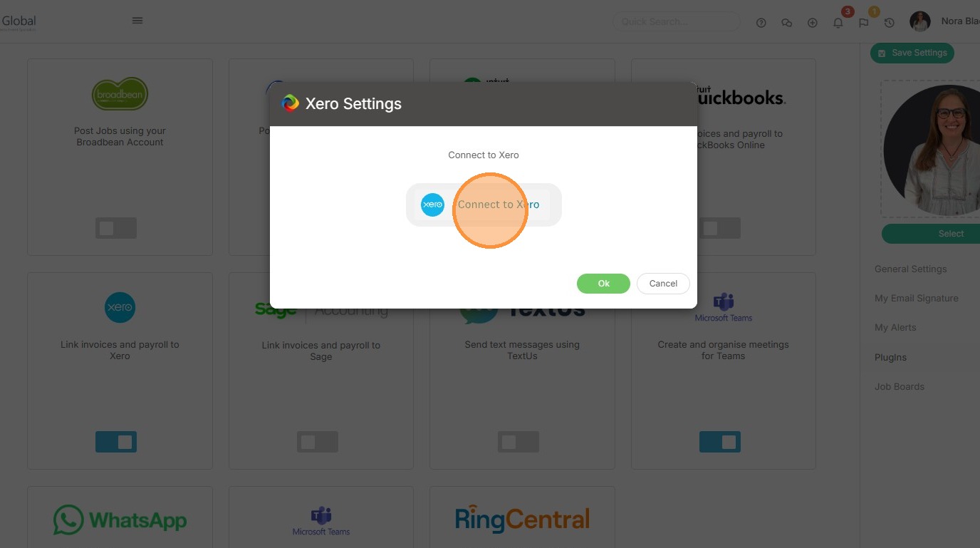This screenshot has height=548, width=980.
Task: Click the flag icon in header
Action: [x=864, y=23]
